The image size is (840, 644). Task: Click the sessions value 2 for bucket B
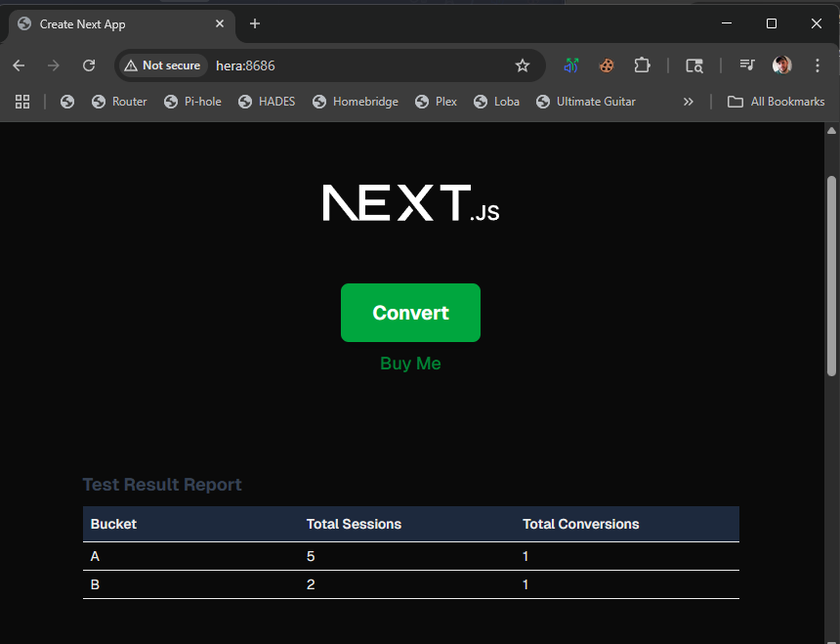click(311, 584)
